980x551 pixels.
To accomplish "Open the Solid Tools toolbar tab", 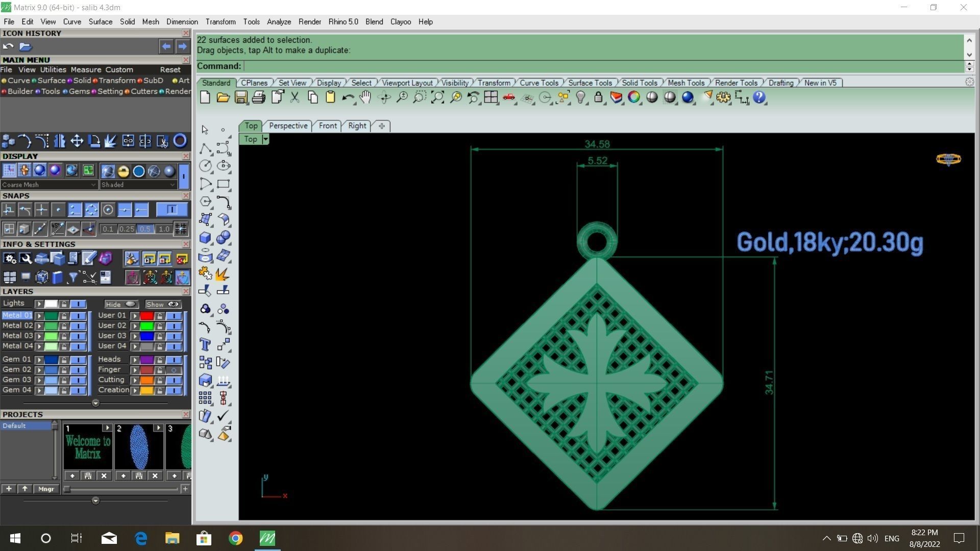I will [639, 83].
